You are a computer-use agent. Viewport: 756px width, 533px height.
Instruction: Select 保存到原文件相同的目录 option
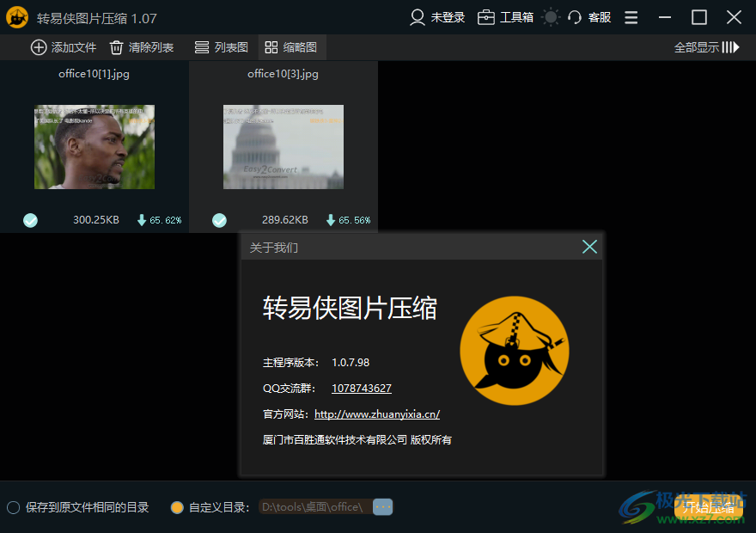[13, 507]
